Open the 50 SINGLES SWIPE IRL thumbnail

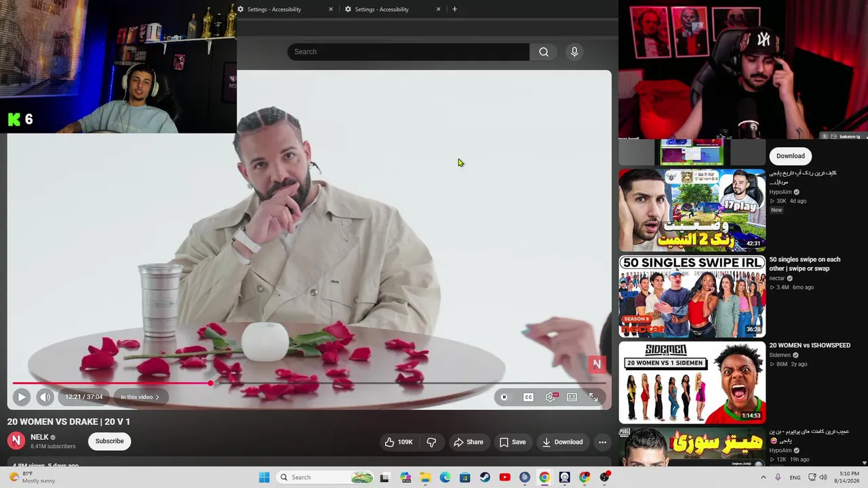pos(692,296)
